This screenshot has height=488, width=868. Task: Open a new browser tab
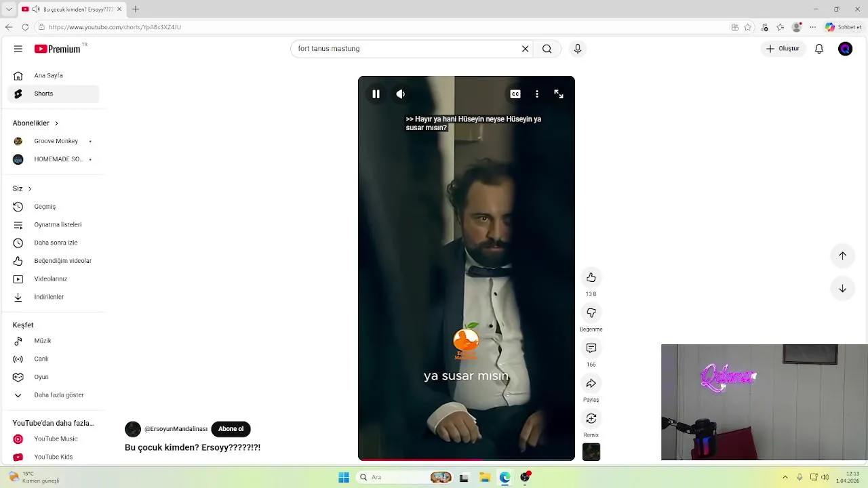click(136, 9)
